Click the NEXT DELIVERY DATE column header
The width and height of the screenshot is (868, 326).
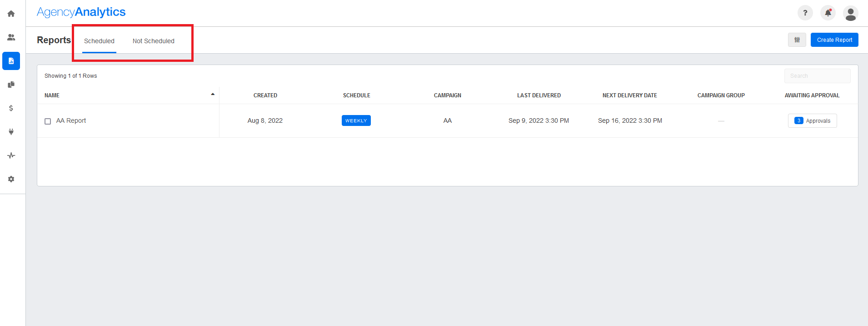(630, 95)
